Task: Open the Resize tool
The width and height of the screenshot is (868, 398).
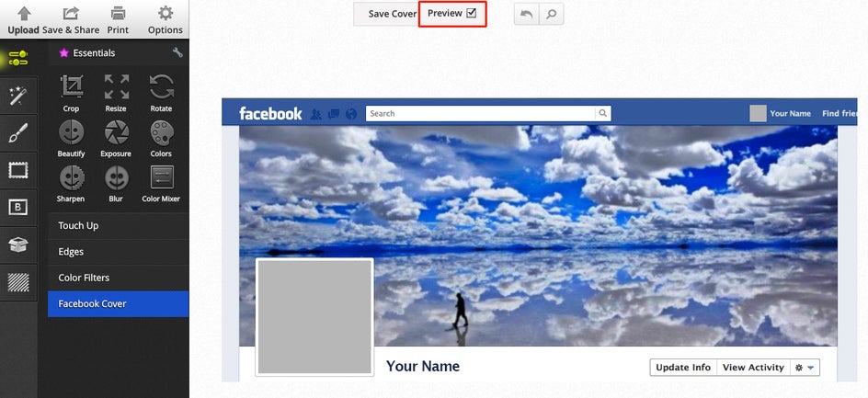Action: coord(116,93)
